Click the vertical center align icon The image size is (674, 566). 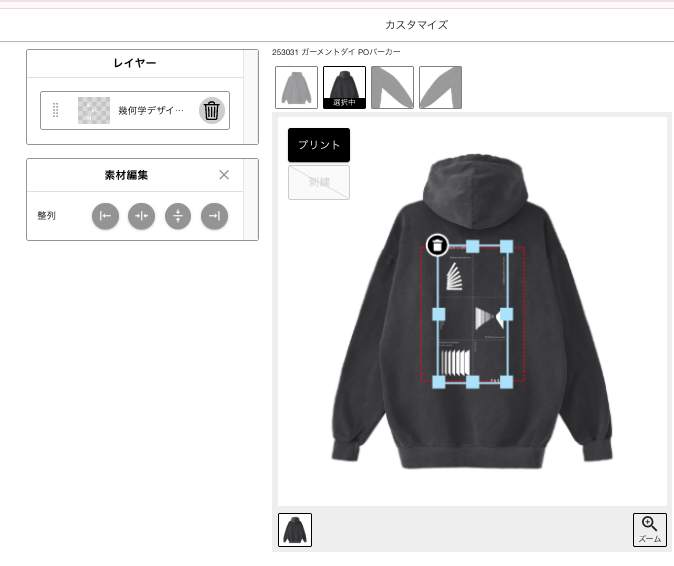click(x=178, y=216)
